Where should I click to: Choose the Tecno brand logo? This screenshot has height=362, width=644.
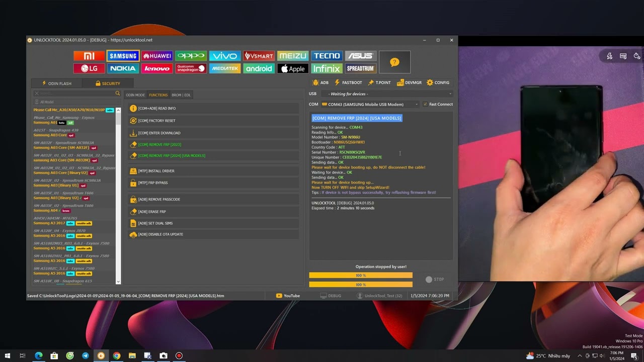[327, 56]
